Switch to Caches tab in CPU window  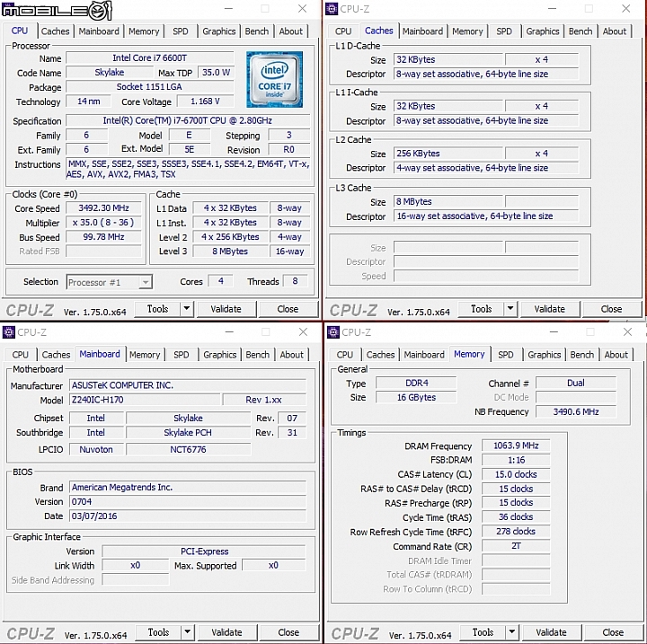click(x=56, y=31)
